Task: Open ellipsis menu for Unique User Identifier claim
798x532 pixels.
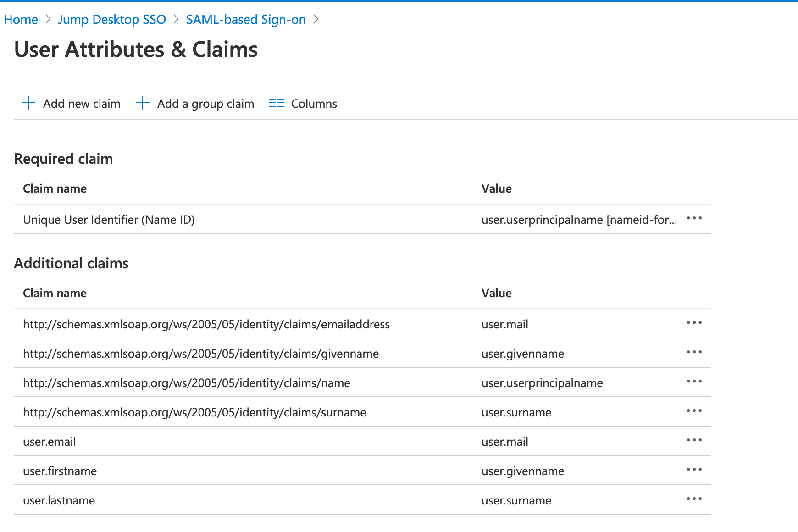Action: (x=694, y=218)
